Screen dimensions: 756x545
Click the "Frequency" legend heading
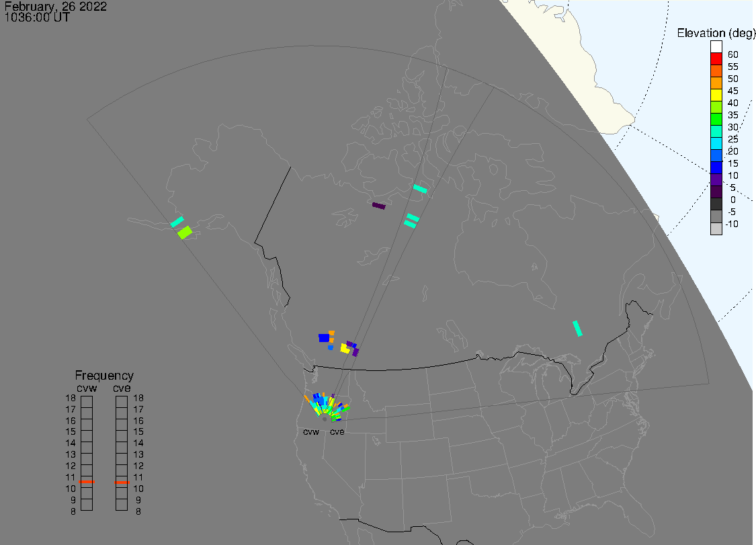pos(104,375)
